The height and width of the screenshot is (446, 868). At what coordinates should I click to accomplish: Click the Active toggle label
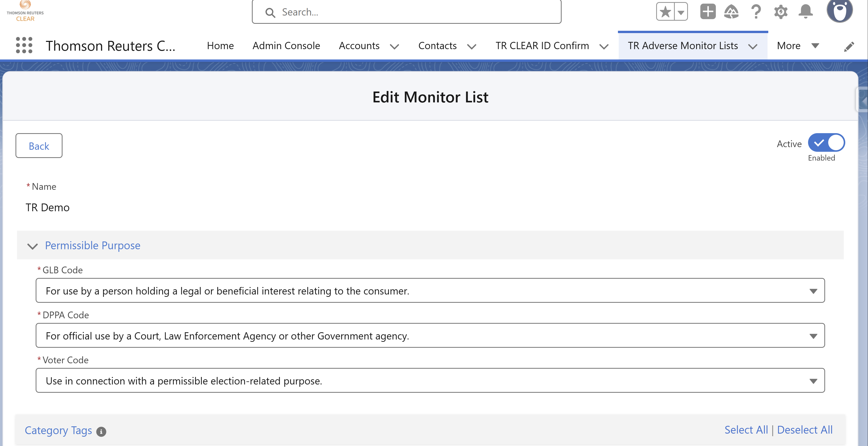789,144
